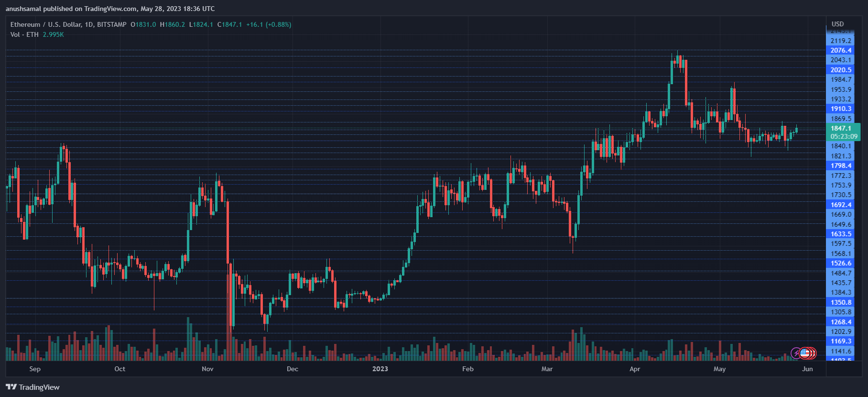Click the purple lightning bolt event icon

(796, 353)
